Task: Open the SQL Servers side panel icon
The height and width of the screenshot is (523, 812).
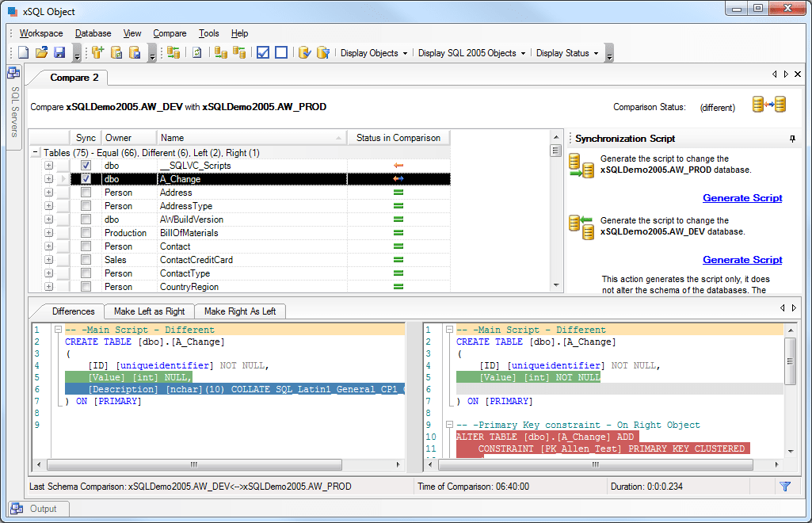Action: [x=13, y=73]
